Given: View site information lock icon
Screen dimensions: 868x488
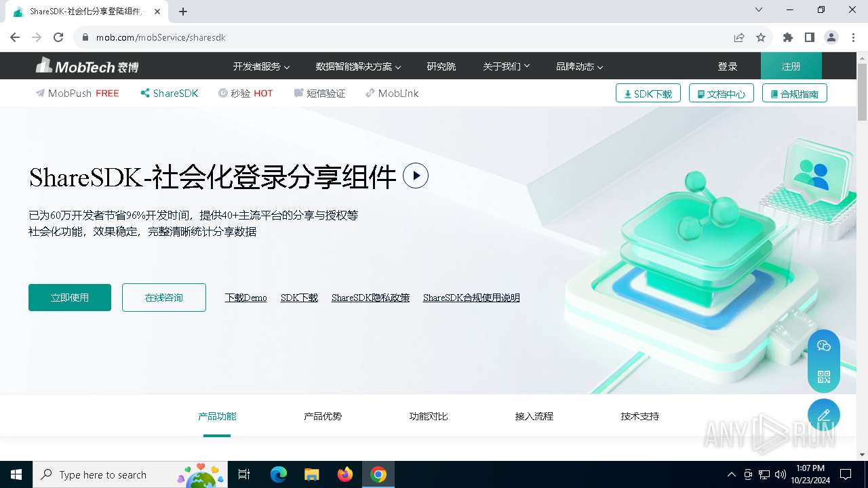Looking at the screenshot, I should [x=85, y=37].
